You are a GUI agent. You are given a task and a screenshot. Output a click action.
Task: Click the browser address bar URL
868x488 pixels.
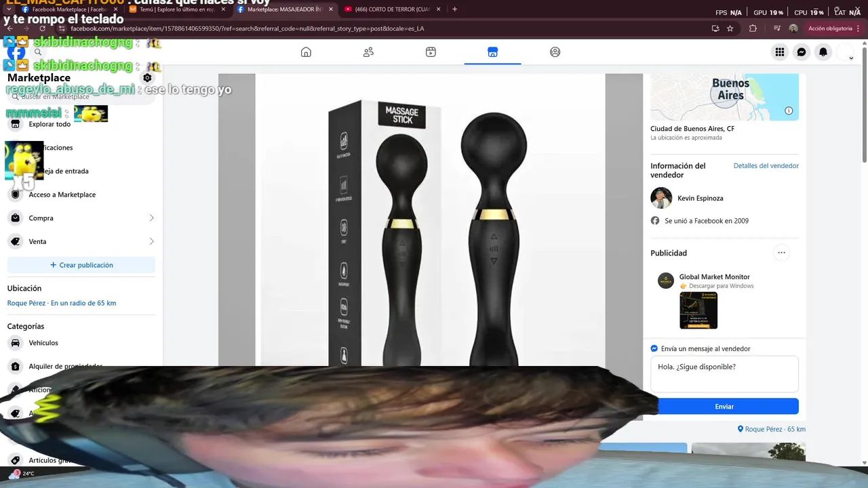[248, 28]
